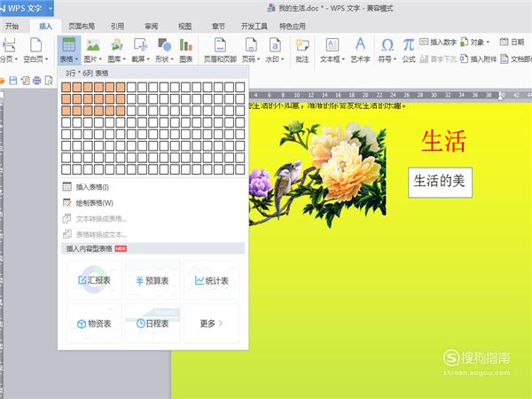Insert a 文本框 text box

332,51
